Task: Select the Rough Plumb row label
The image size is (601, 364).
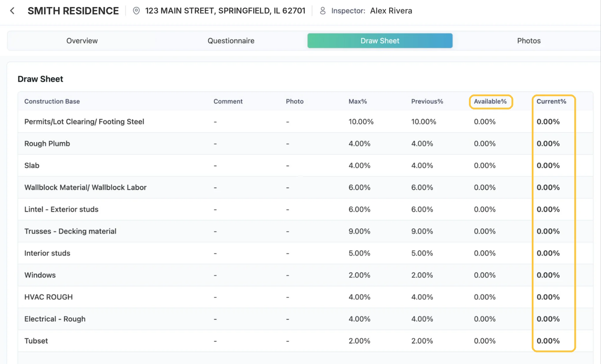Action: 47,144
